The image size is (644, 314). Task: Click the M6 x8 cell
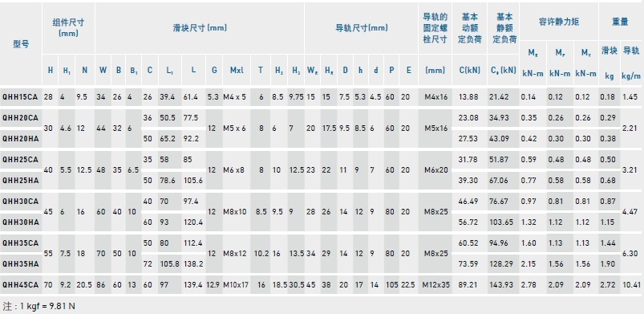click(234, 170)
